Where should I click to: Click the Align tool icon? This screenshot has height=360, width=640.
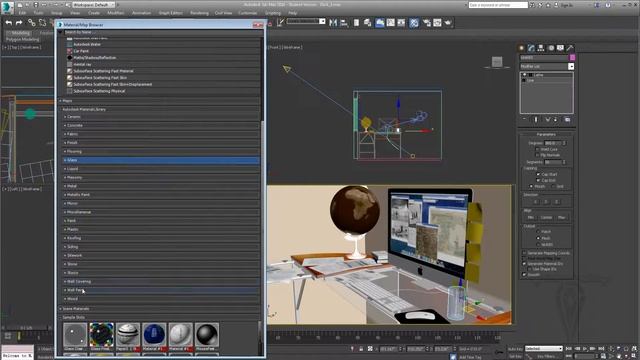(344, 23)
